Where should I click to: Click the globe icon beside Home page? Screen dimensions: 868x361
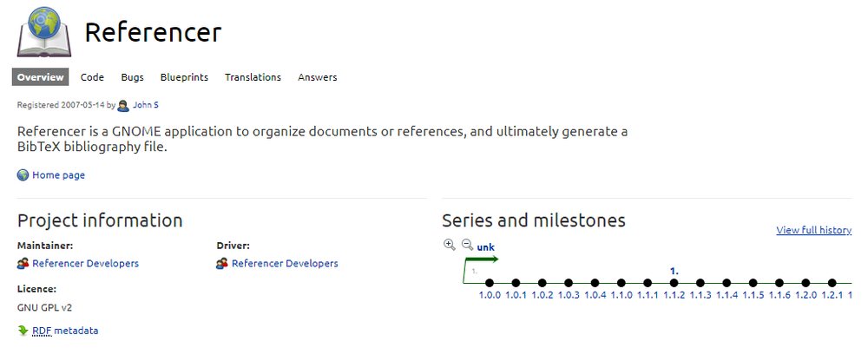pos(23,175)
